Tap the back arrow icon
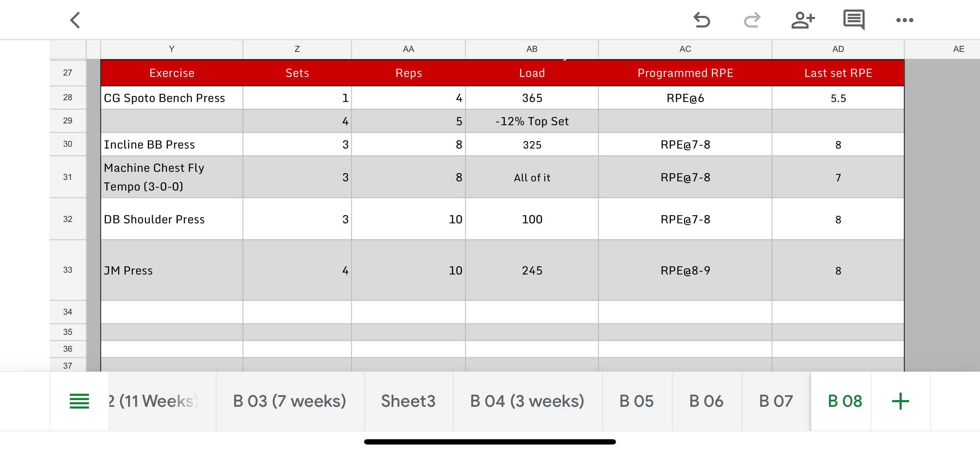The image size is (980, 453). (x=75, y=20)
